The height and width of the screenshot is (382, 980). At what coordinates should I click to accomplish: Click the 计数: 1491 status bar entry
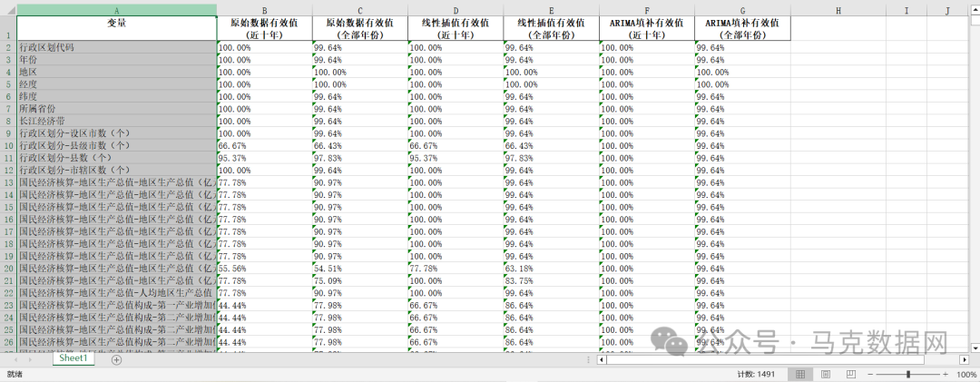pos(756,375)
